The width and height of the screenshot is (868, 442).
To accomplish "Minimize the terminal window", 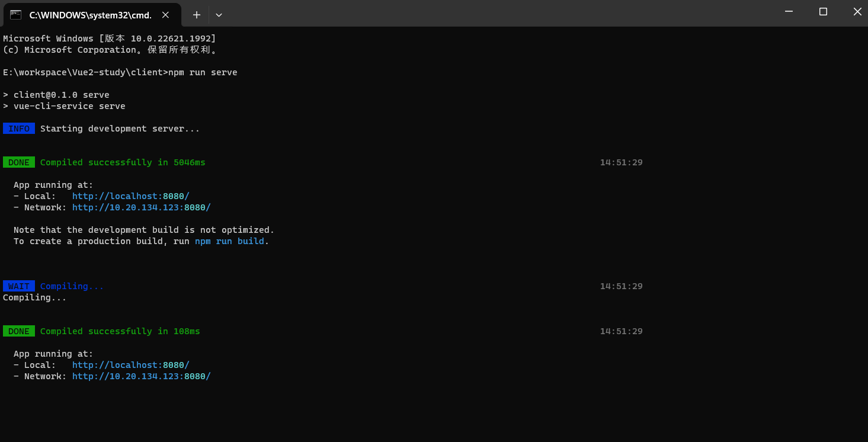I will (789, 12).
